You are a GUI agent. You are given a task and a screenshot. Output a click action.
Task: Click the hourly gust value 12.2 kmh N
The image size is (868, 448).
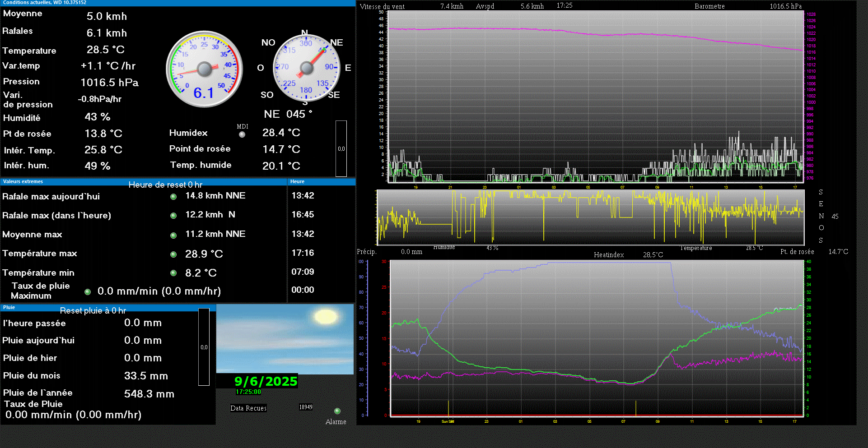click(x=210, y=215)
